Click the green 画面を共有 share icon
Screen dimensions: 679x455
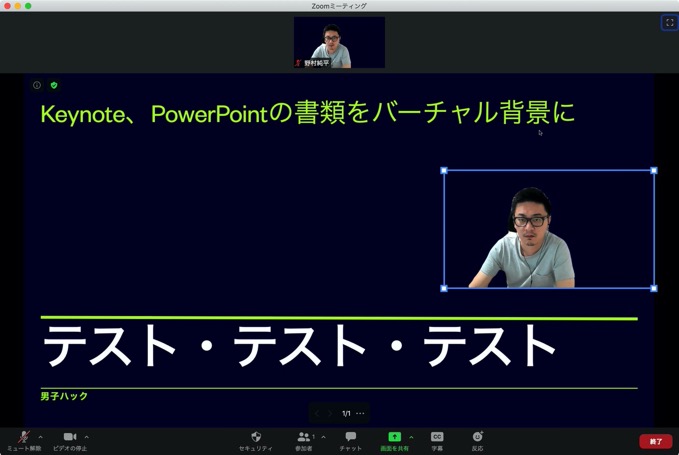(394, 436)
